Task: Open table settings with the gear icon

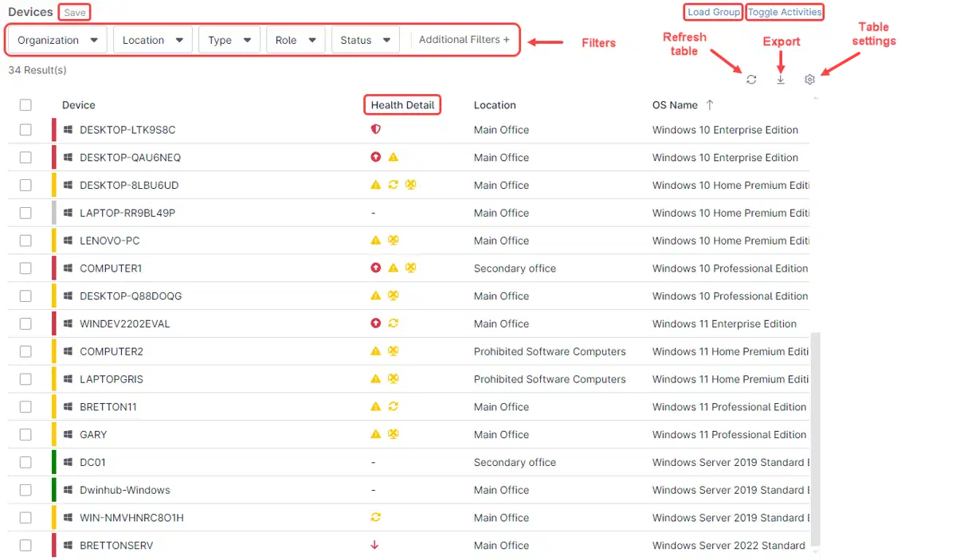Action: pyautogui.click(x=809, y=80)
